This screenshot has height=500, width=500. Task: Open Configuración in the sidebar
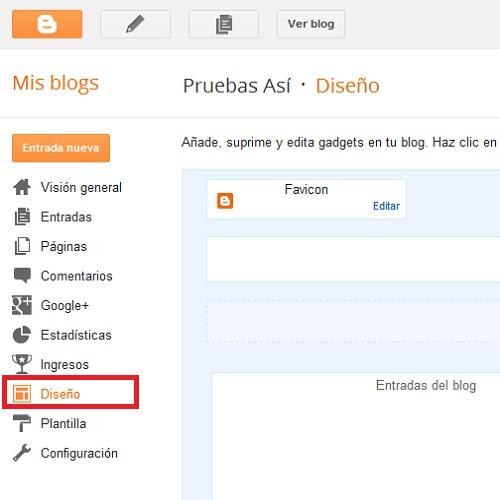(x=79, y=453)
